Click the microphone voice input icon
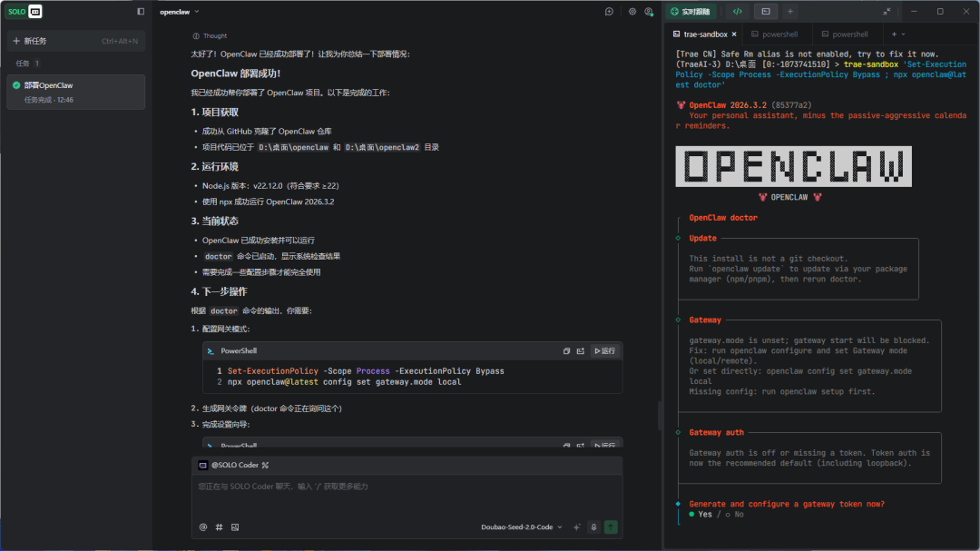The width and height of the screenshot is (980, 551). click(x=593, y=526)
